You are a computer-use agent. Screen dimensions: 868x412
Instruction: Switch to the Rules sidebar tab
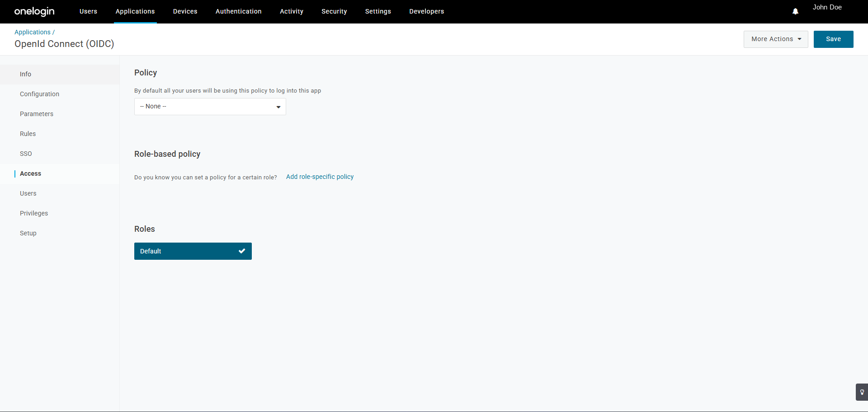(60, 134)
